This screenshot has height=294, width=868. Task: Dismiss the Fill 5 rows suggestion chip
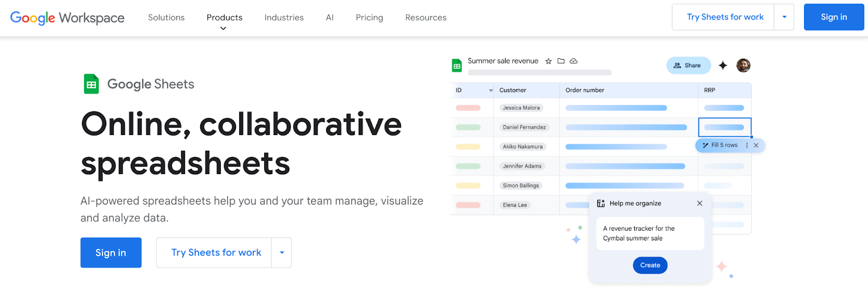pos(756,145)
